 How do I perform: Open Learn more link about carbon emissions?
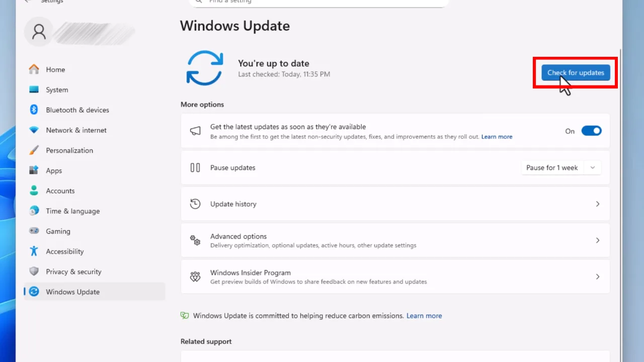click(424, 316)
